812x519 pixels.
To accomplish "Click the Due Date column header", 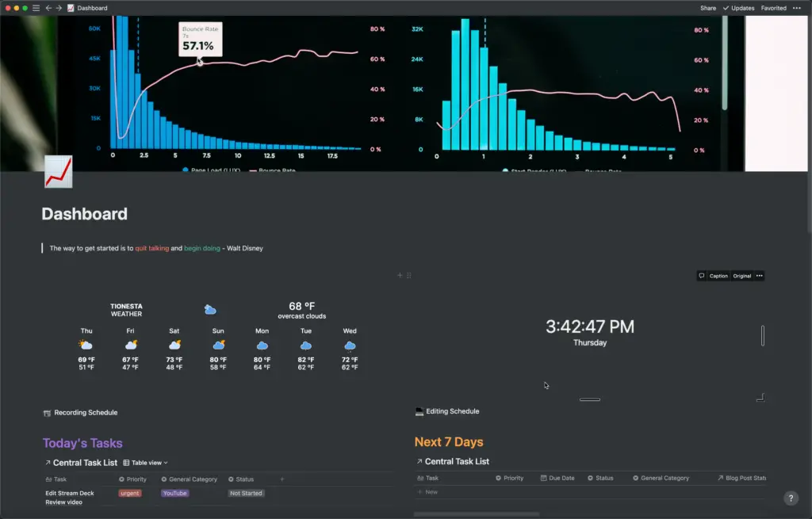I will click(557, 478).
